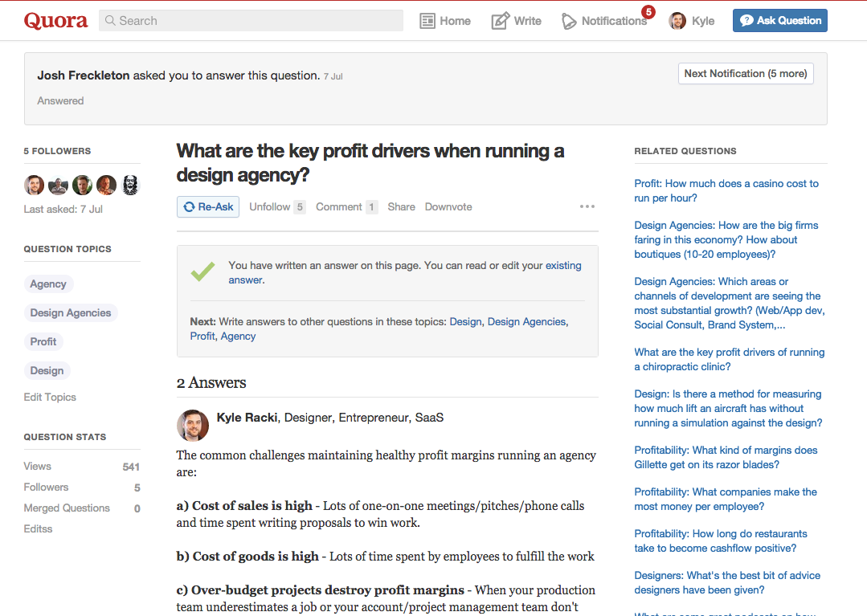
Task: Select the Agency topic tag in sidebar
Action: point(48,284)
